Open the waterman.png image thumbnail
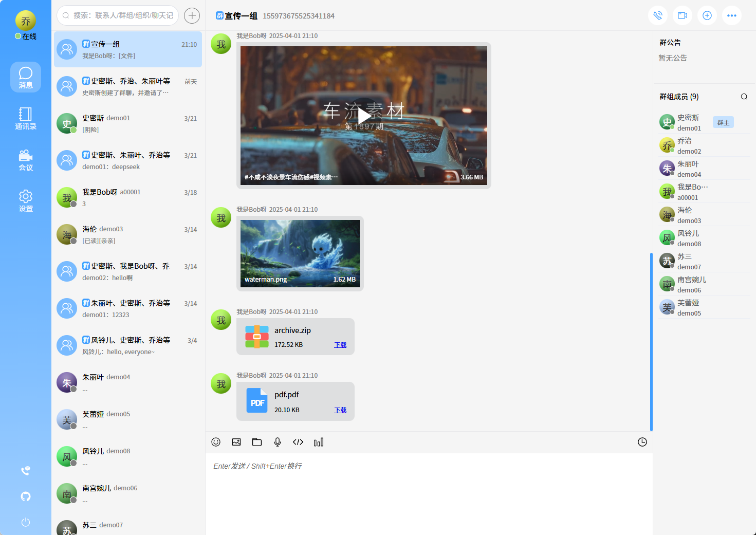 pyautogui.click(x=300, y=253)
